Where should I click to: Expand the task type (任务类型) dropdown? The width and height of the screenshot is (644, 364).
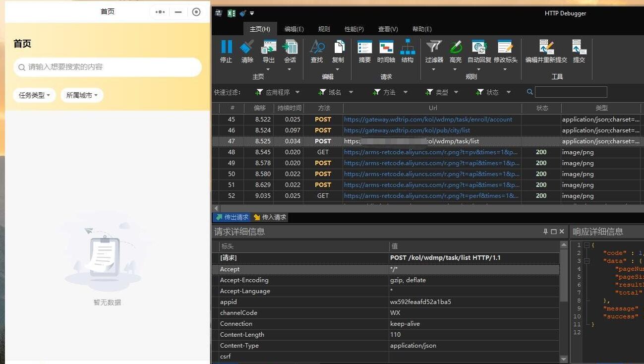coord(34,95)
